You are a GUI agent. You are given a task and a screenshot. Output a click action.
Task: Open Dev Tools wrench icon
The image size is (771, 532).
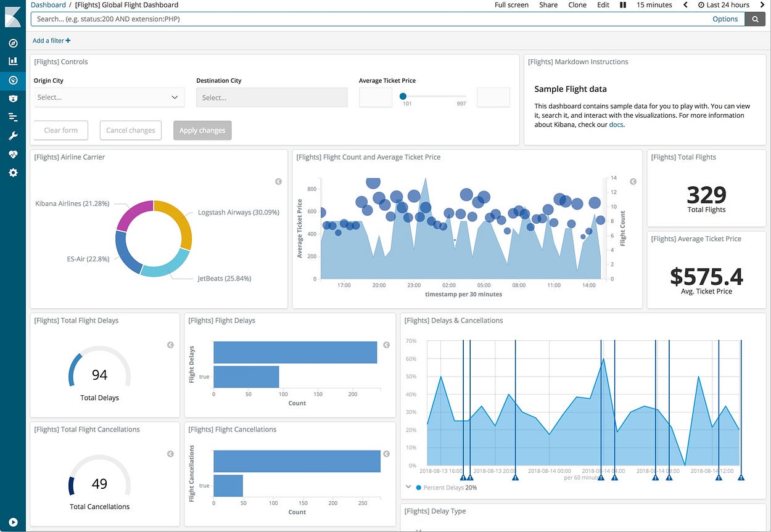(x=13, y=136)
